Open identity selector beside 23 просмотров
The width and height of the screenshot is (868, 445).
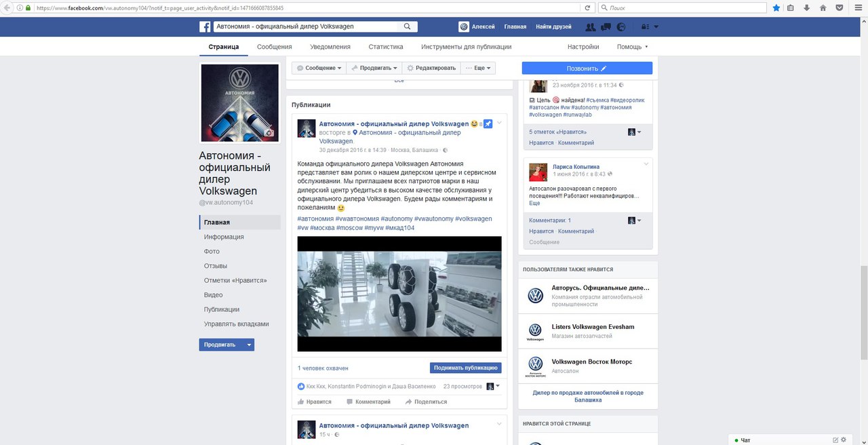(x=493, y=386)
